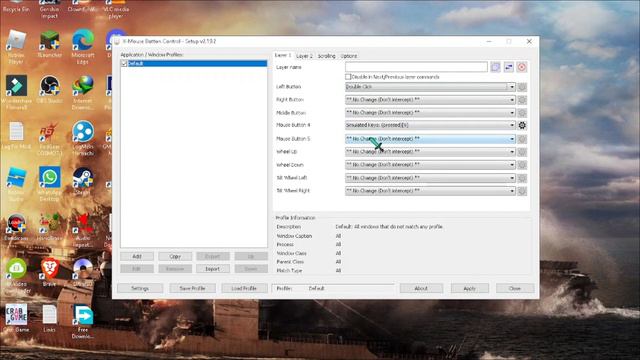Viewport: 640px width, 360px height.
Task: Open Brave browser desktop shortcut
Action: pos(50,272)
